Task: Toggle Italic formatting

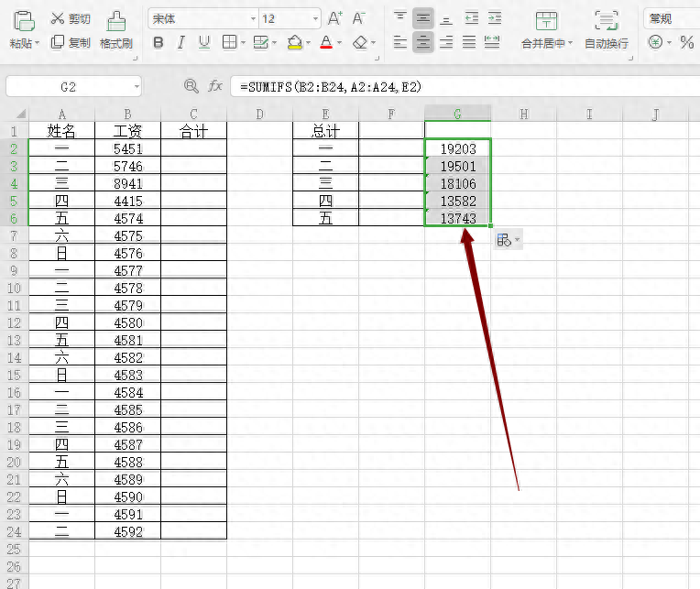Action: [180, 43]
